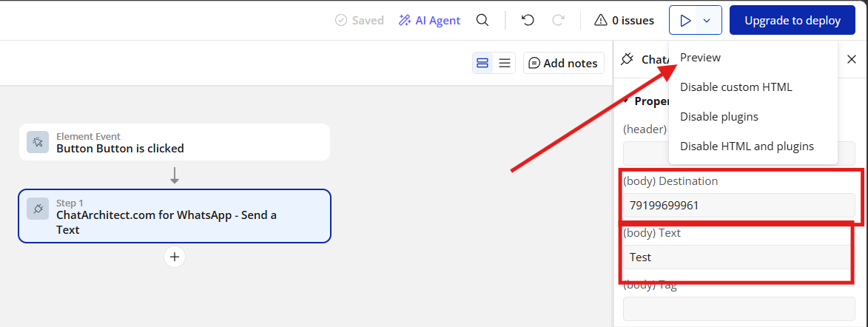This screenshot has height=327, width=868.
Task: Click the redo arrow icon
Action: click(x=558, y=21)
